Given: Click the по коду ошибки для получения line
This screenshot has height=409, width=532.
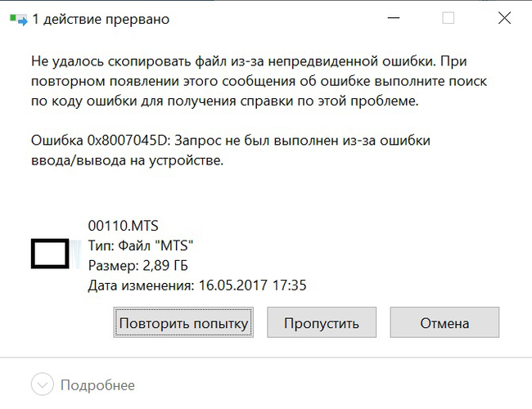Looking at the screenshot, I should 224,101.
